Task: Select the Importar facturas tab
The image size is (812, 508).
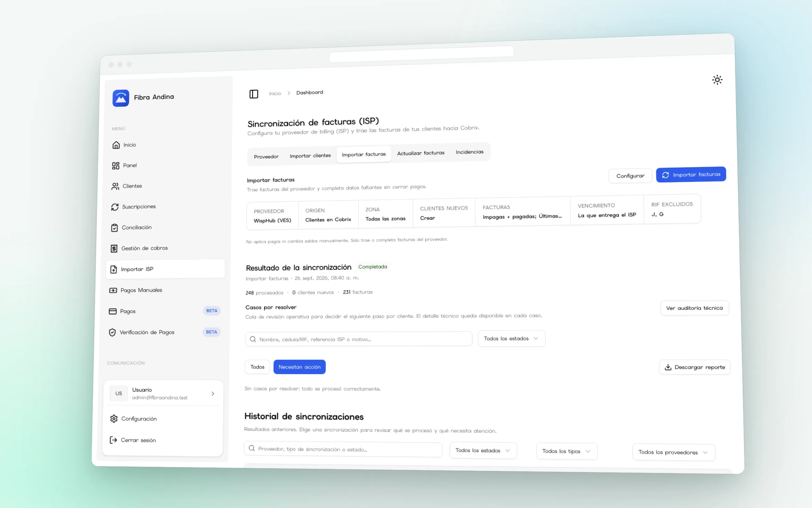Action: pyautogui.click(x=364, y=154)
